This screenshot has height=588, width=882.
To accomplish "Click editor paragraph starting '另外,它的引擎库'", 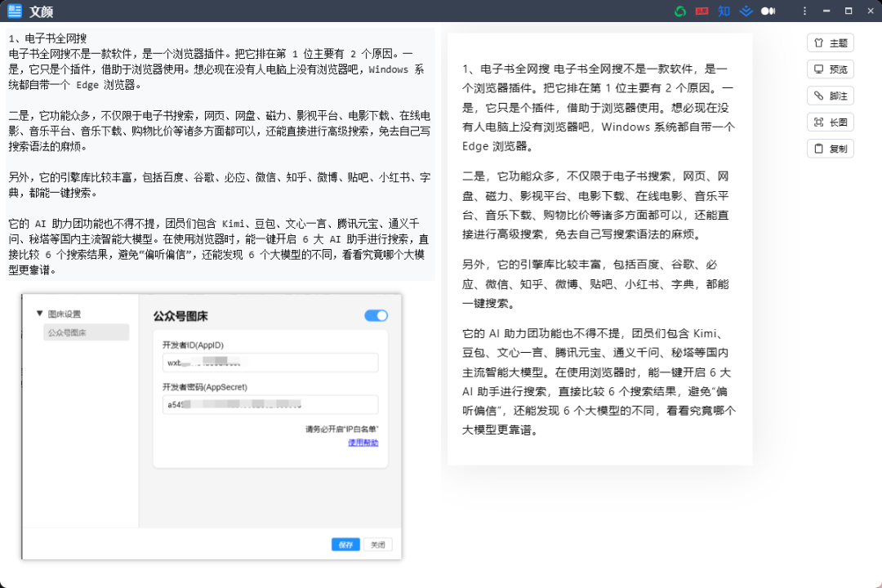I will tap(220, 185).
